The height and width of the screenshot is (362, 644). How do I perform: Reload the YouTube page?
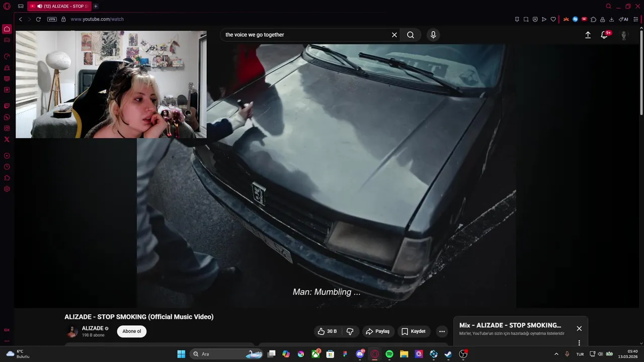(38, 19)
